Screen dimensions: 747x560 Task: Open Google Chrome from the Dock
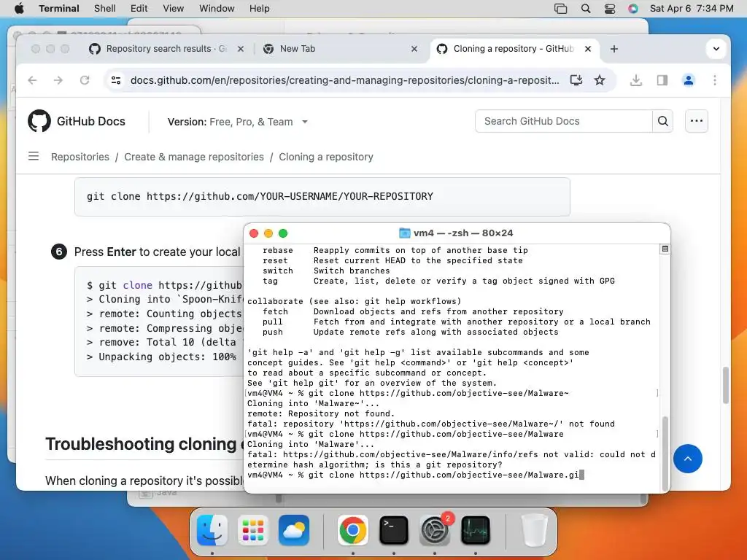click(352, 530)
